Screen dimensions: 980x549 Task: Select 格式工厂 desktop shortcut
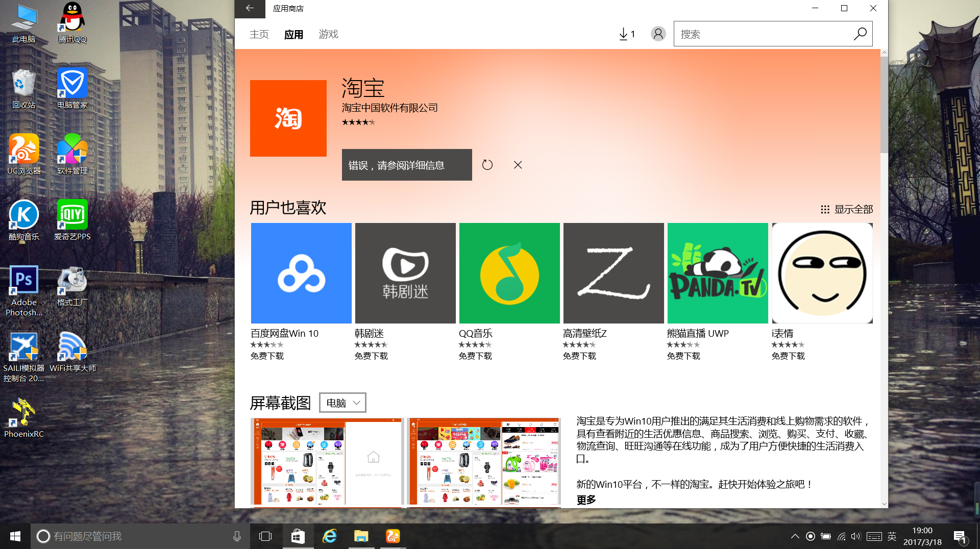pos(72,286)
